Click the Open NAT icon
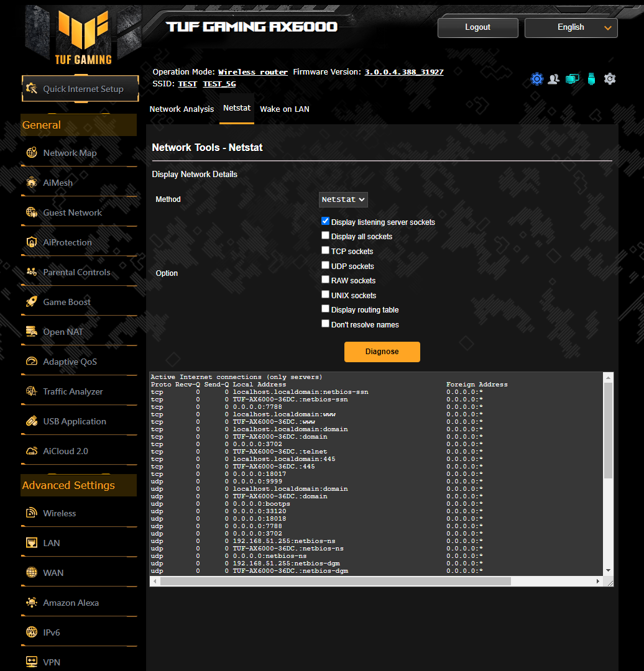644x671 pixels. pos(32,332)
